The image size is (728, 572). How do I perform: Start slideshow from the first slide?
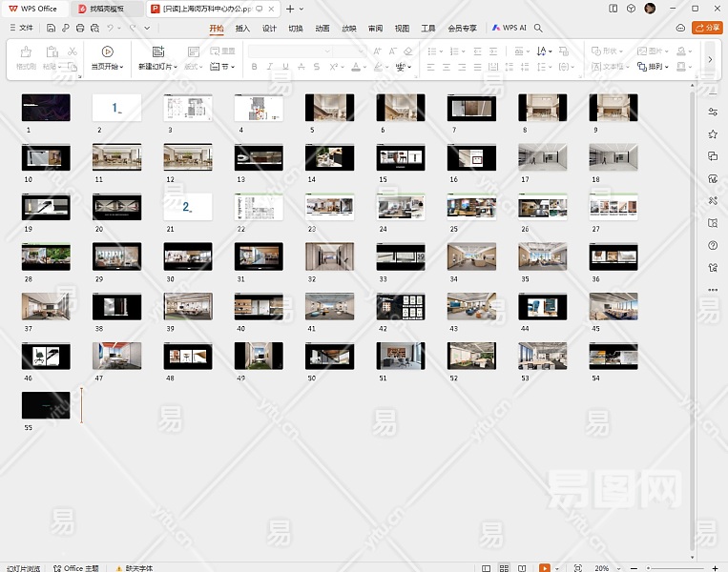click(107, 52)
